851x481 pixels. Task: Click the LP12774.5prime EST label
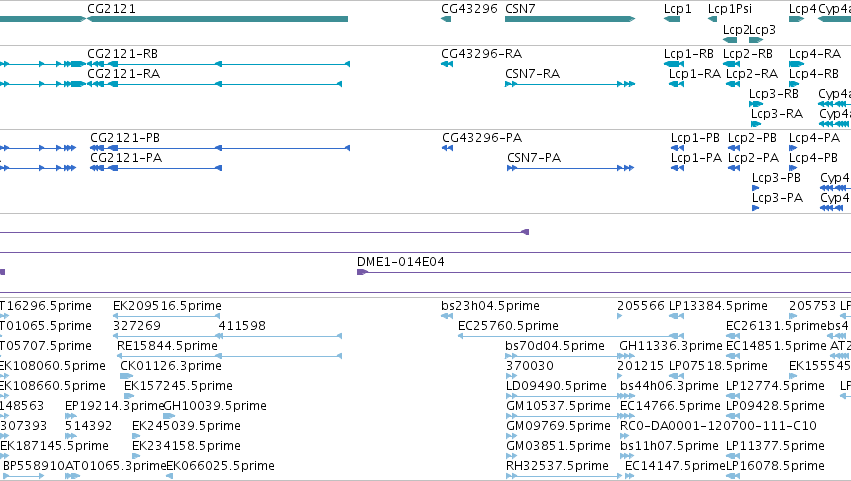[x=775, y=387]
